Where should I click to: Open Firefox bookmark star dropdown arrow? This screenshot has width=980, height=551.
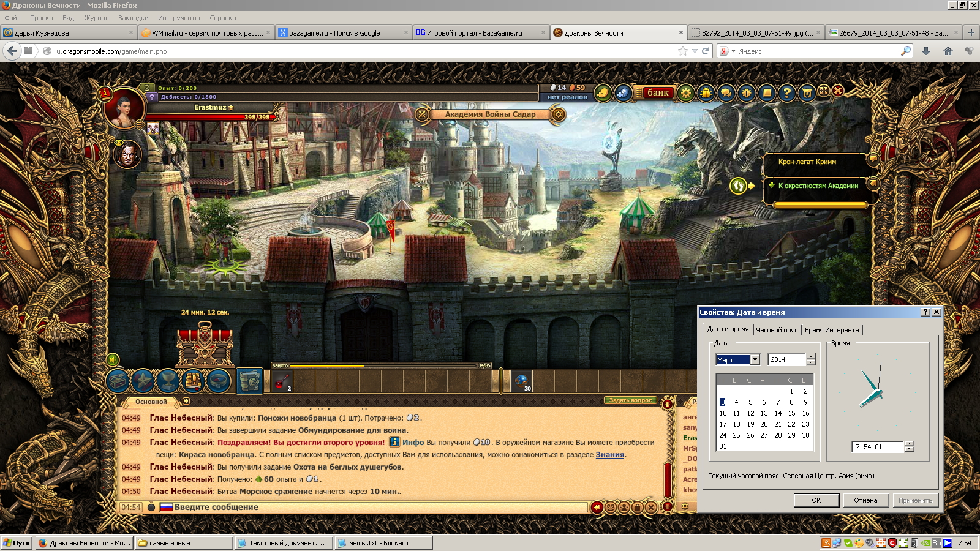[x=695, y=51]
